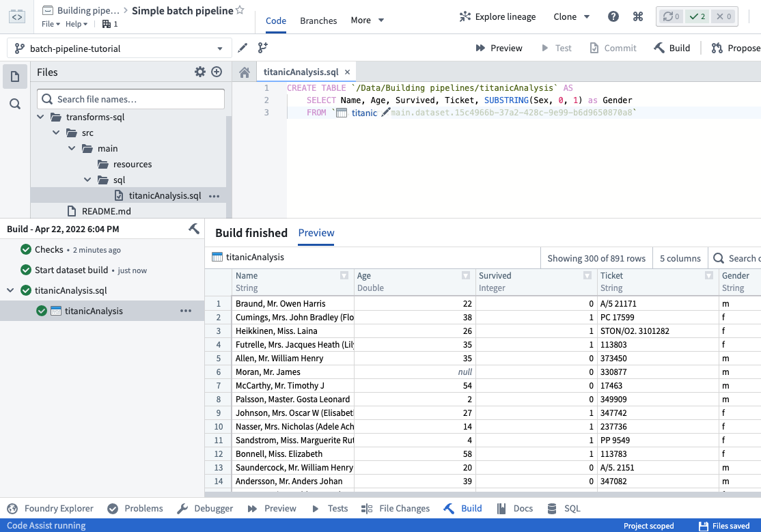The image size is (761, 532).
Task: Collapse the sql folder in file tree
Action: 87,180
